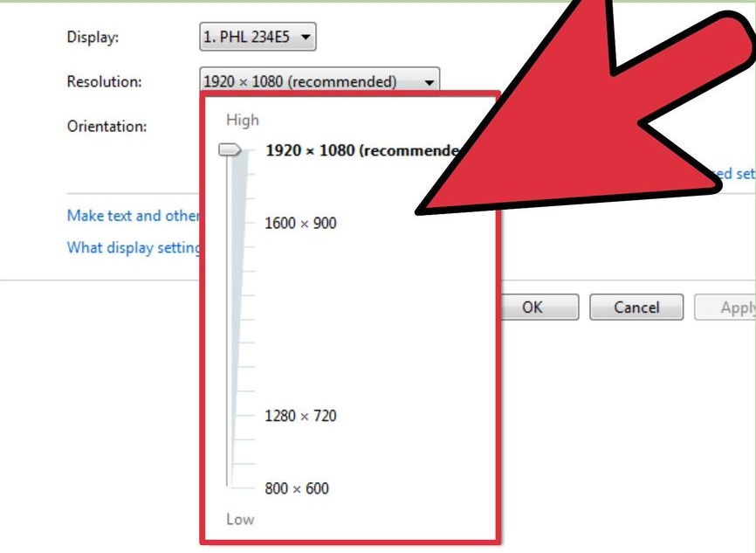Open the 'Make text and other' link

click(x=133, y=216)
